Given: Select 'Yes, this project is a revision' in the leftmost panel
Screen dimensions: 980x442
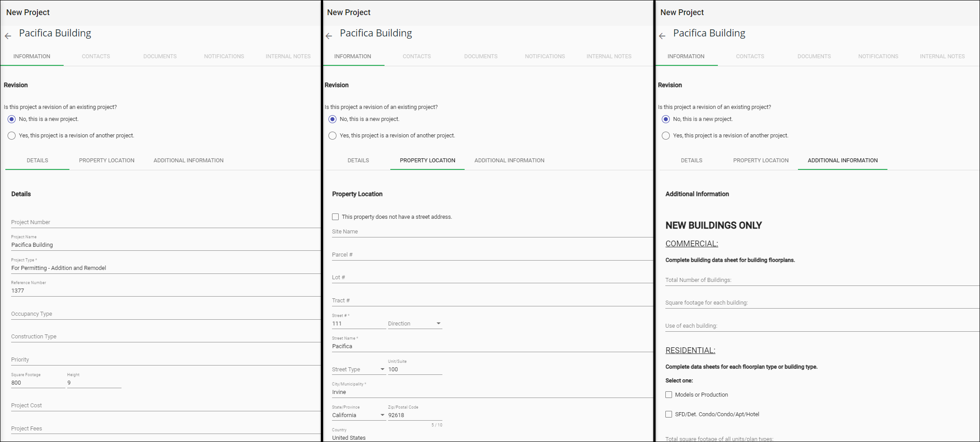Looking at the screenshot, I should coord(12,136).
